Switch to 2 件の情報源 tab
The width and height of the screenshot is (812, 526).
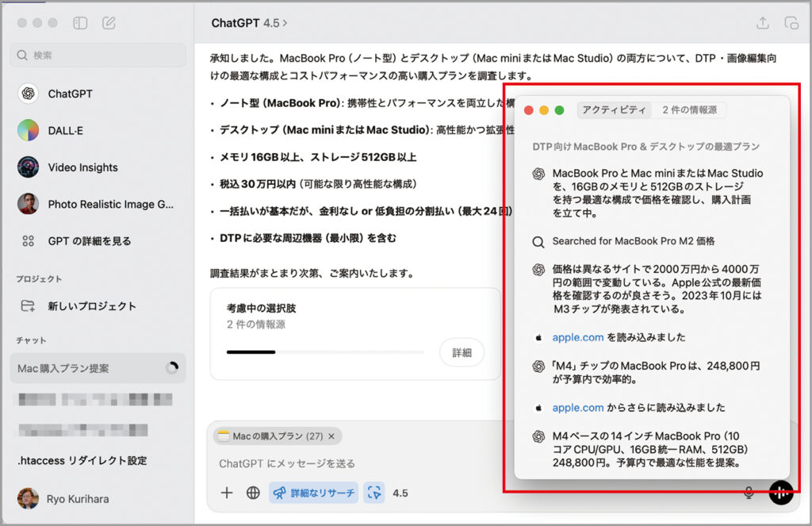pos(689,109)
